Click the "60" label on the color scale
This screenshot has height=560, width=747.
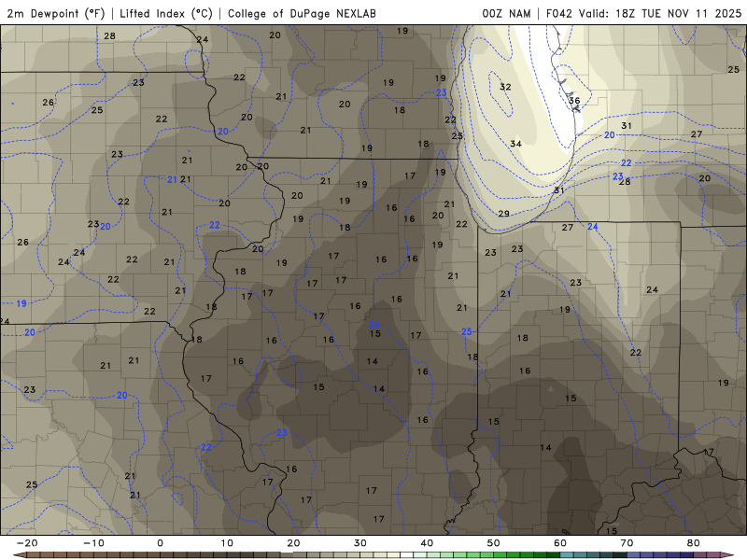[560, 543]
